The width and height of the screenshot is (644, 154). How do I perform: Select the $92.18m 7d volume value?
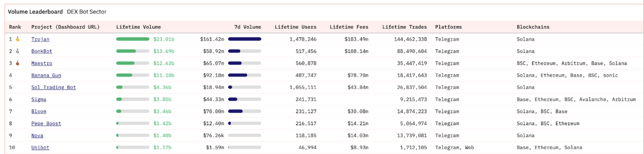click(214, 75)
